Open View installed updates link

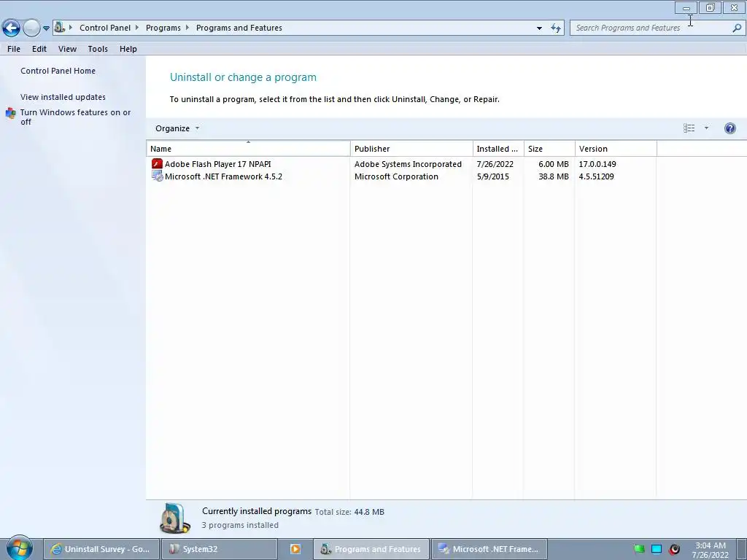click(x=63, y=97)
